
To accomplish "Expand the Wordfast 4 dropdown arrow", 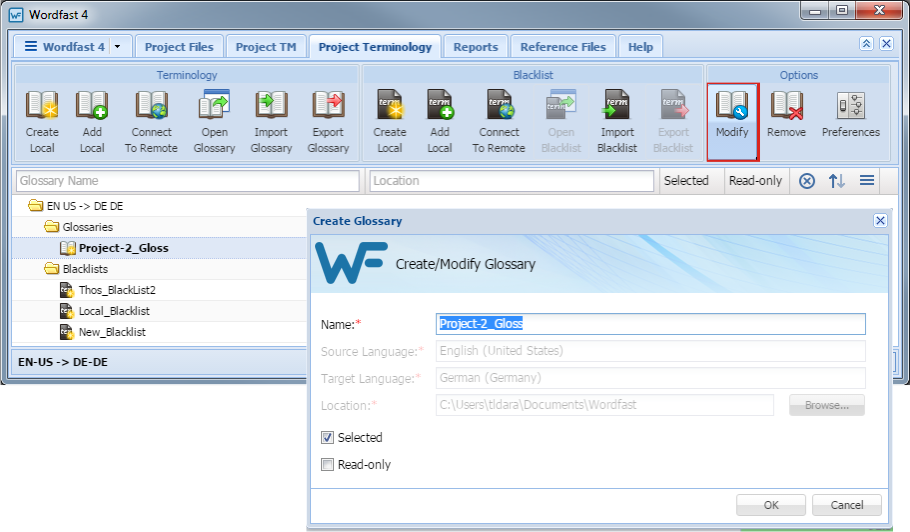I will click(117, 46).
